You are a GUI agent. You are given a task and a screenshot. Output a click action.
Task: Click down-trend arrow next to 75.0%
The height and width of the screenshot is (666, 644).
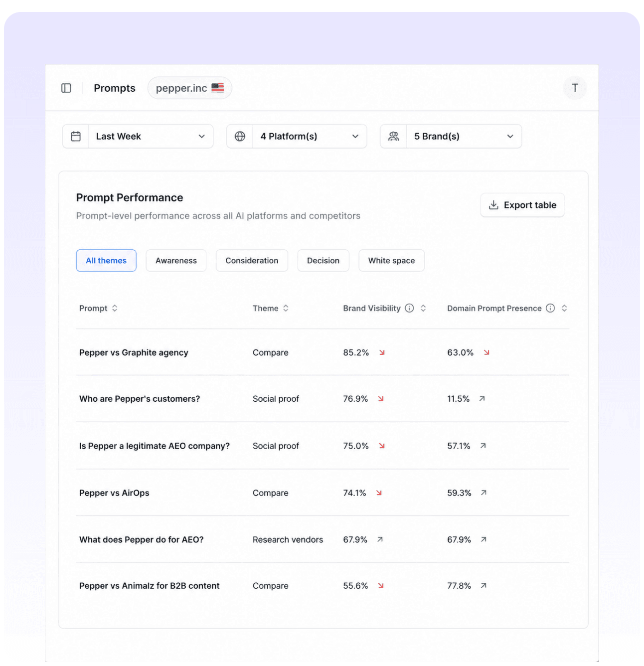point(382,446)
